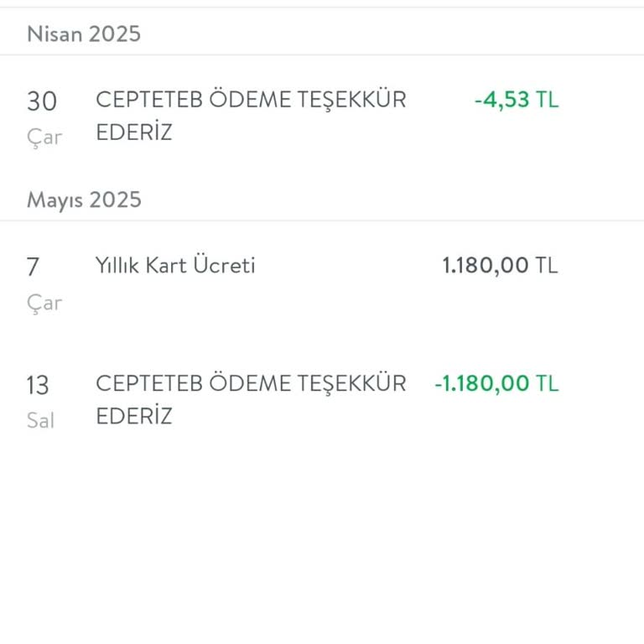Tap the word EDERİZ in May 13 entry
644x644 pixels.
click(134, 416)
